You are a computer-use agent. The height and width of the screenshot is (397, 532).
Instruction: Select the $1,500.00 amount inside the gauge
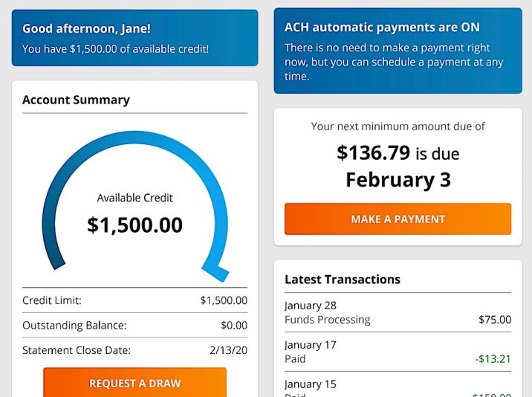[x=134, y=225]
